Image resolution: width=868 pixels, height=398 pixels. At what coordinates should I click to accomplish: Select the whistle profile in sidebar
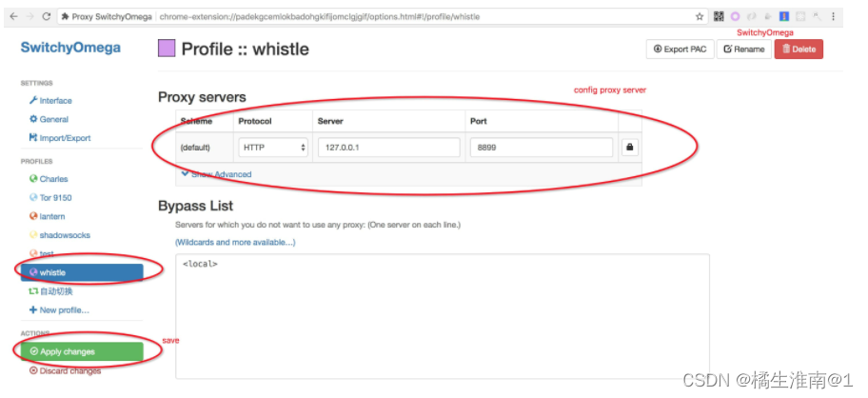82,273
